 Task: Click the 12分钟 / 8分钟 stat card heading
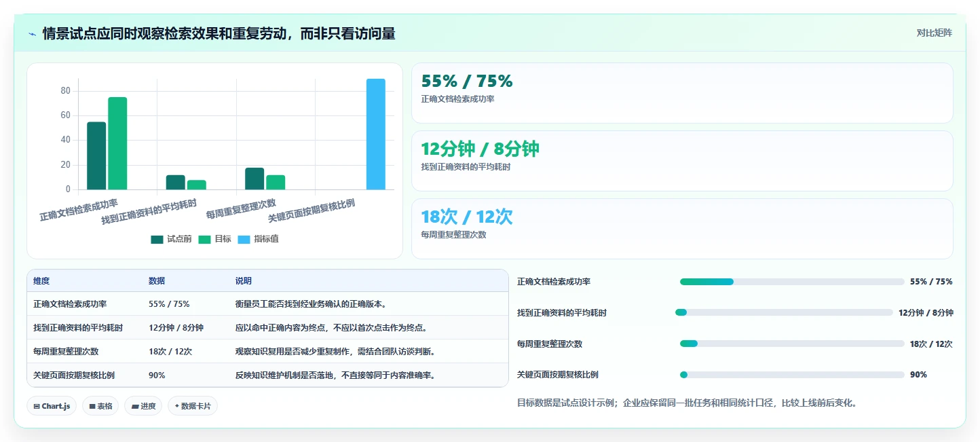coord(480,149)
